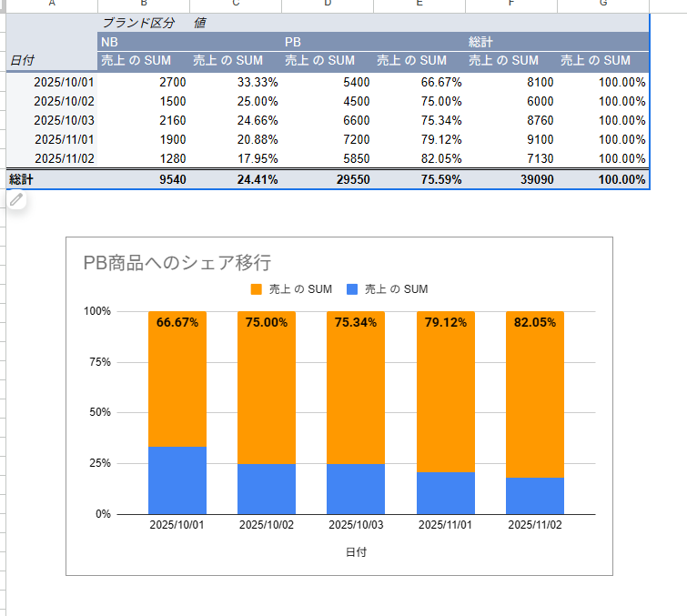Click the 79.12% data label on chart
687x616 pixels.
[445, 322]
